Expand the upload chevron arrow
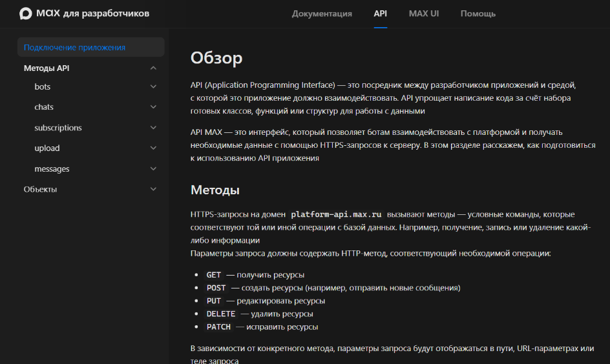Screen dimensions: 610x364 click(153, 148)
